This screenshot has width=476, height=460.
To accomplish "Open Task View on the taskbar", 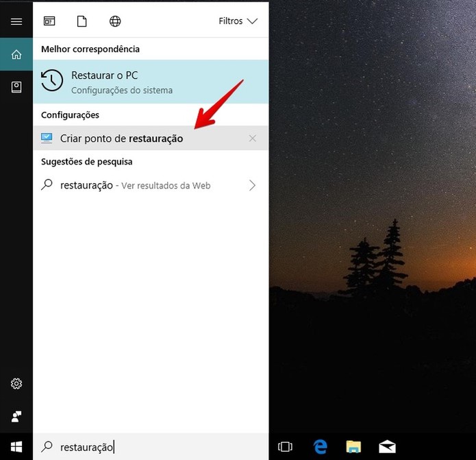I will [285, 446].
